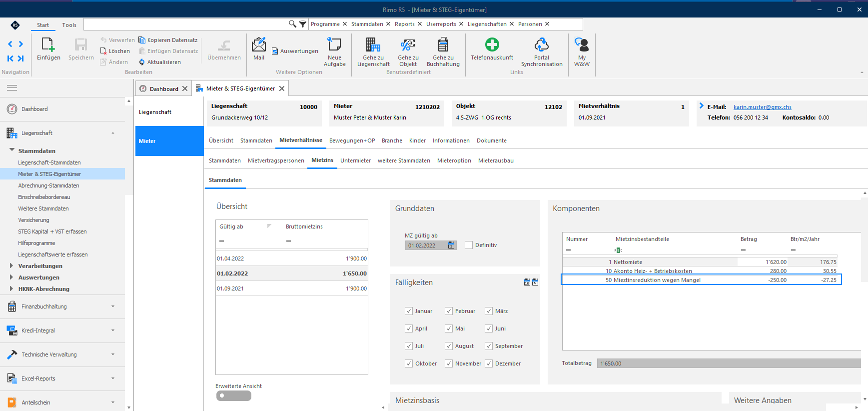
Task: Uncheck the Oktober checkbox
Action: pyautogui.click(x=409, y=363)
